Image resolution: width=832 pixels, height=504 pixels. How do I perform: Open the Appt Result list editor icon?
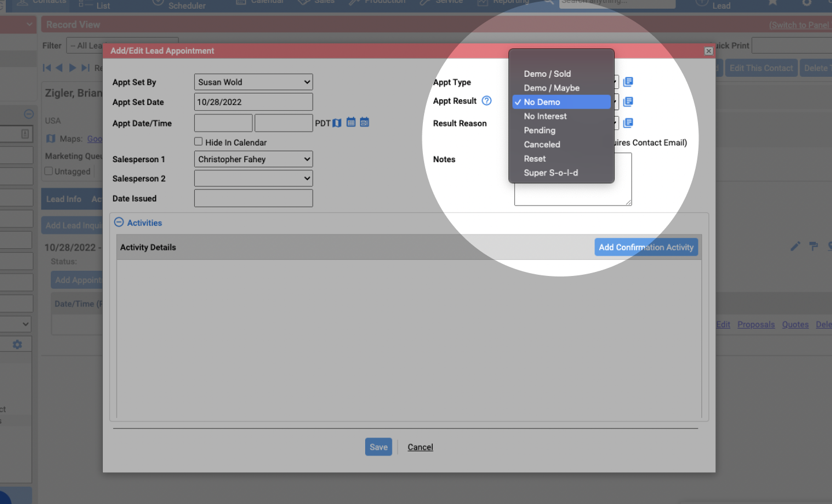(628, 102)
